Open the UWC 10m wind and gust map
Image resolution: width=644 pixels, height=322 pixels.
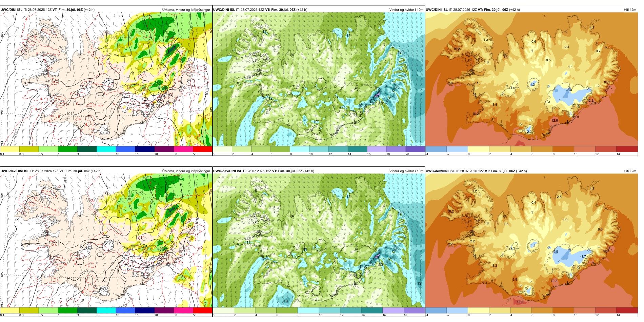click(x=319, y=79)
